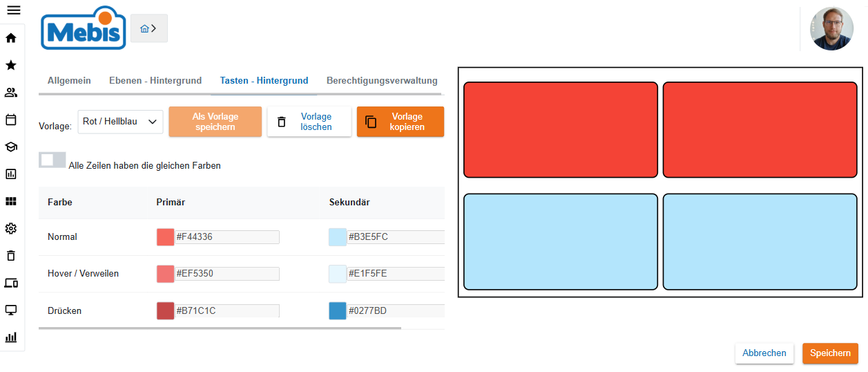
Task: Open favorites star in sidebar
Action: pos(11,65)
